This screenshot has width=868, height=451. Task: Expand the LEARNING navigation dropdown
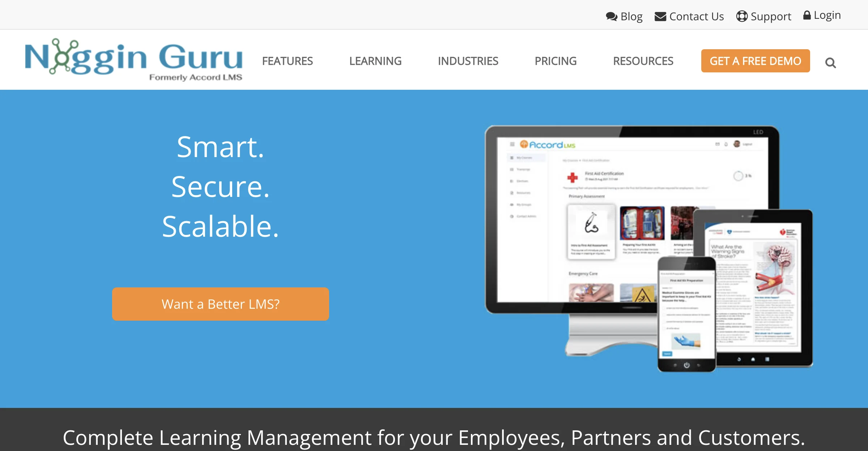[375, 61]
